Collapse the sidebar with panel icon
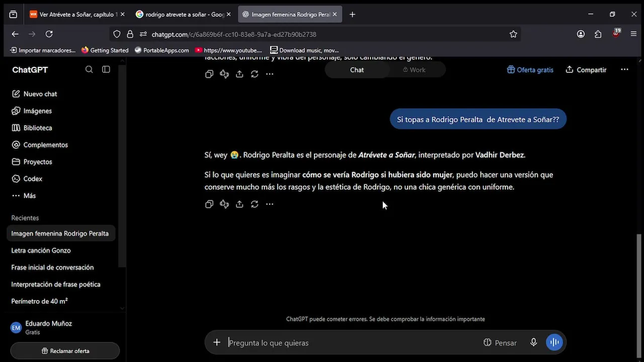The image size is (644, 362). click(x=106, y=69)
